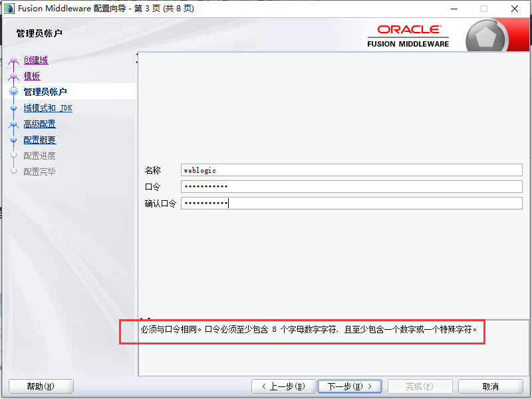Click the 名称 field label

153,170
